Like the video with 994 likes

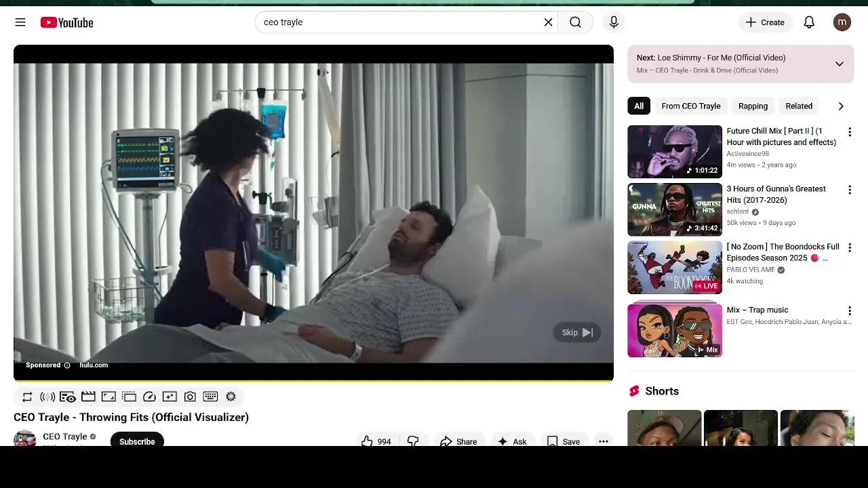click(376, 441)
